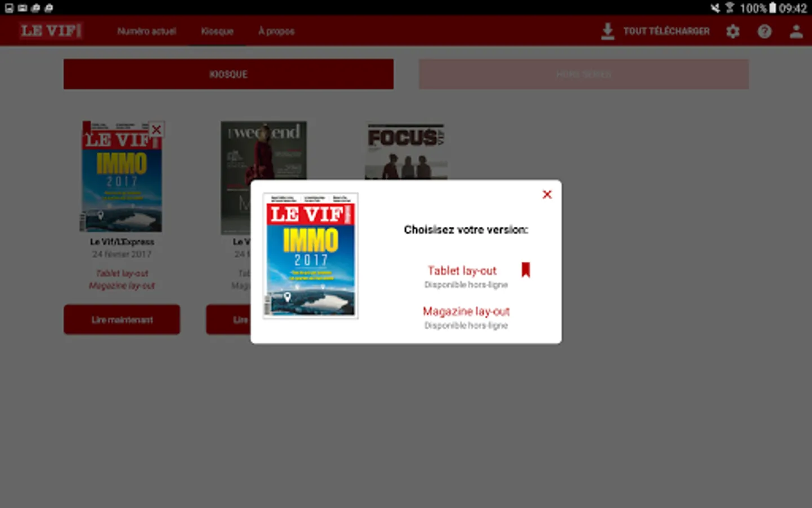Screen dimensions: 812x508
Task: Select the red Kiosque section button
Action: 228,74
